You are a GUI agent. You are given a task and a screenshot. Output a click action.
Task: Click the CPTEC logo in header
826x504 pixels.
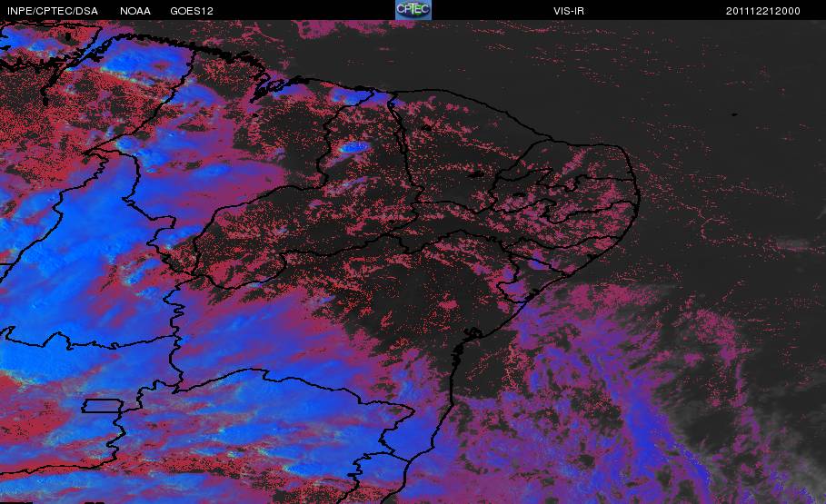pyautogui.click(x=413, y=9)
